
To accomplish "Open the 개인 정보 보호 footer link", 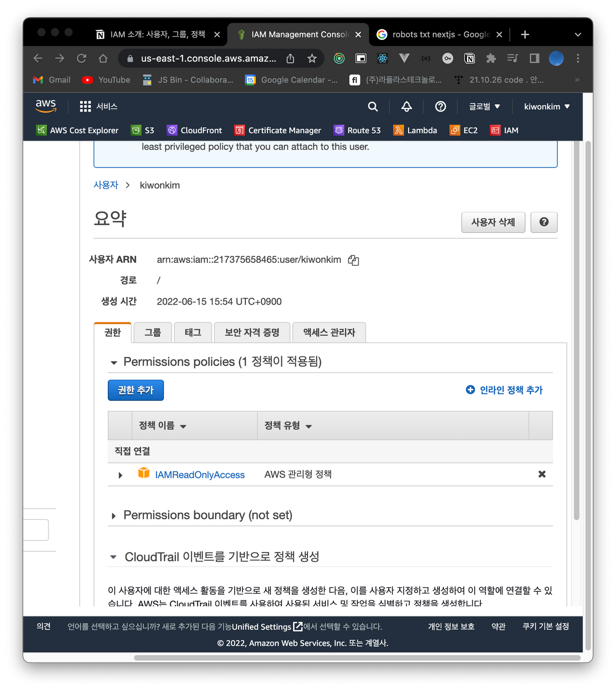I will click(x=451, y=627).
